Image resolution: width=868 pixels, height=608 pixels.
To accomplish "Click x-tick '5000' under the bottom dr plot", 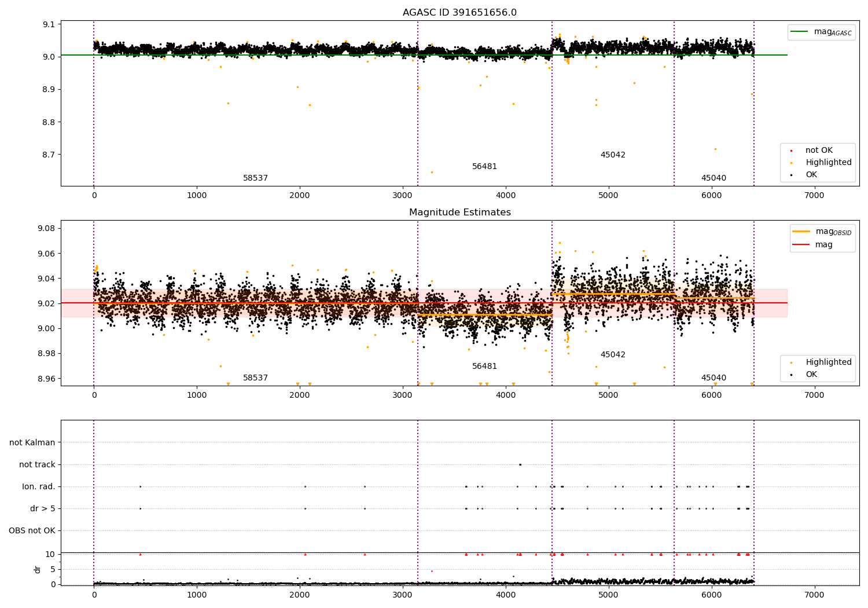I will (609, 595).
